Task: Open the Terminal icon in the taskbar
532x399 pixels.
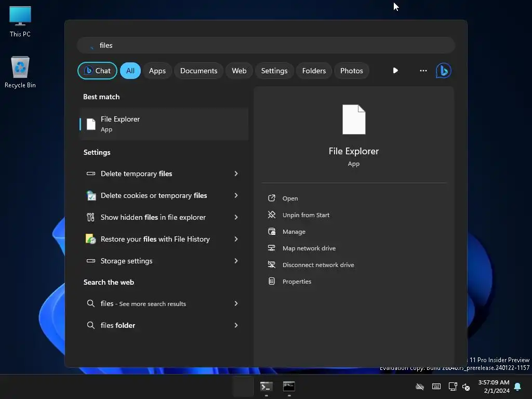Action: 267,387
